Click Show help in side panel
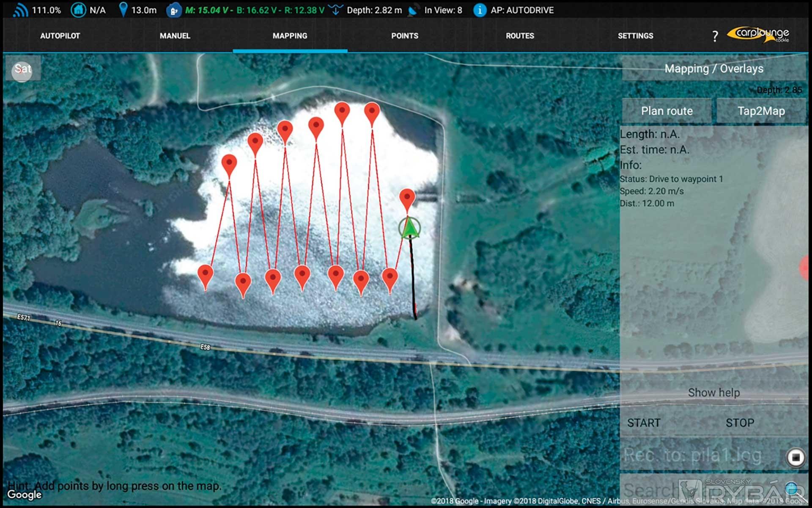This screenshot has width=812, height=508. coord(714,392)
